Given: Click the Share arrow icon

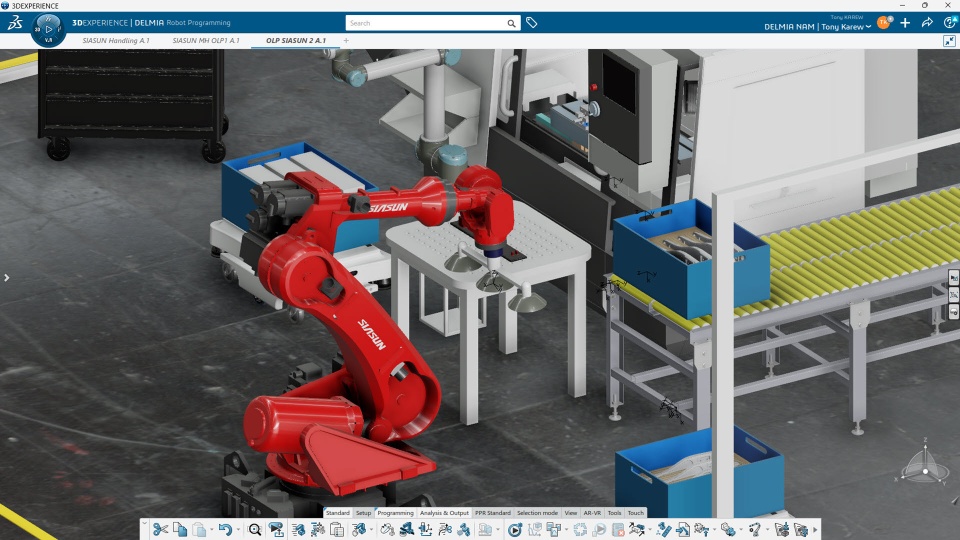Looking at the screenshot, I should pos(927,23).
